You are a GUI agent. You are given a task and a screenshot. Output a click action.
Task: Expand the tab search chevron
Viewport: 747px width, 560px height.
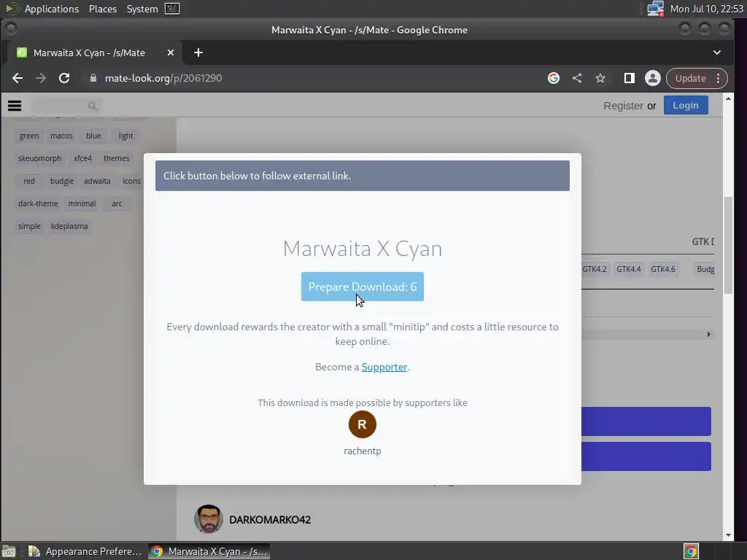pyautogui.click(x=717, y=52)
